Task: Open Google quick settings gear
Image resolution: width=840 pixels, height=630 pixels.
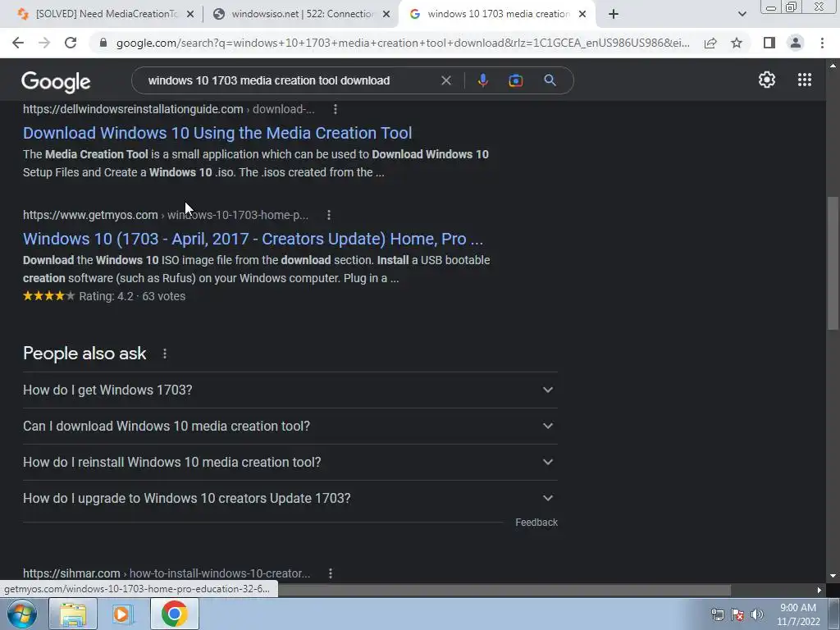Action: click(x=767, y=80)
